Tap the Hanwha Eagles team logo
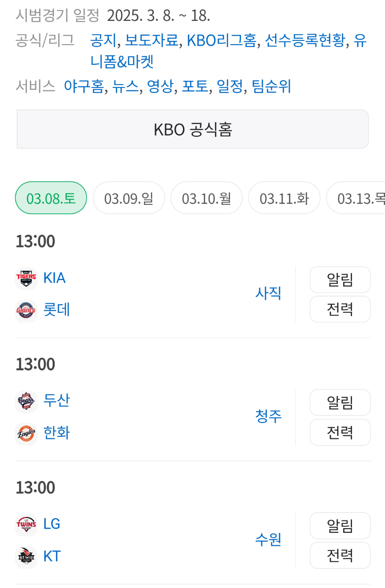The height and width of the screenshot is (588, 385). [x=26, y=434]
